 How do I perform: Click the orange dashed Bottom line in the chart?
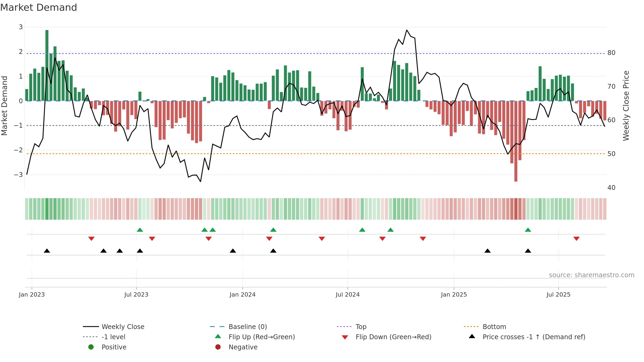(316, 154)
